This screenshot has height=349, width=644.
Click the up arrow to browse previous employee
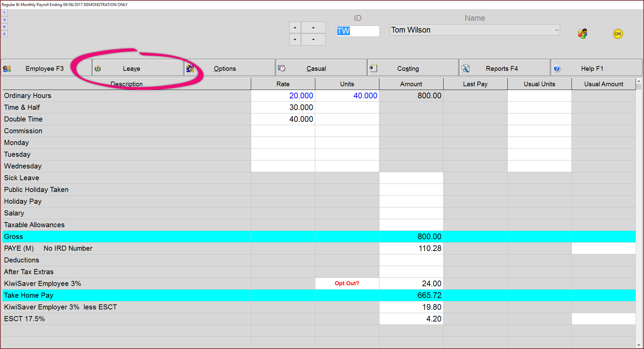(x=295, y=27)
